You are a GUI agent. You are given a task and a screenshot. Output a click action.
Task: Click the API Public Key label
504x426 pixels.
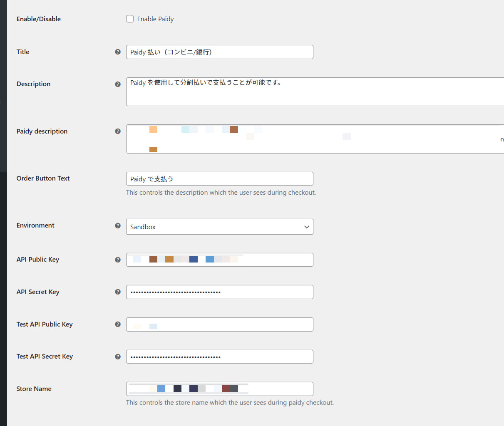[x=38, y=260]
